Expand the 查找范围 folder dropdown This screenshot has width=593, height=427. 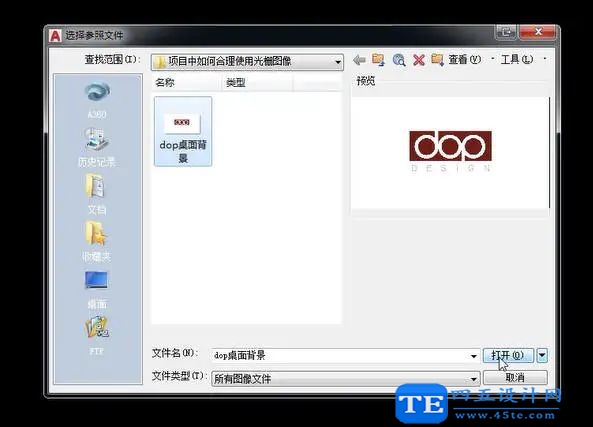click(338, 62)
